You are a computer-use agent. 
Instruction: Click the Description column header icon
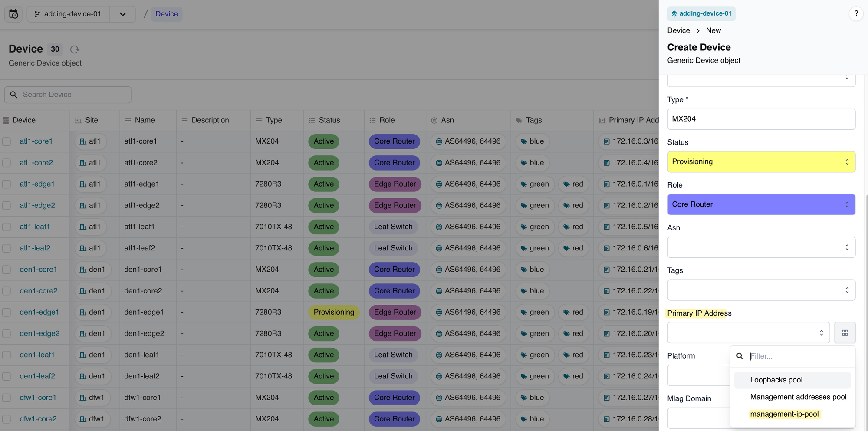[184, 120]
